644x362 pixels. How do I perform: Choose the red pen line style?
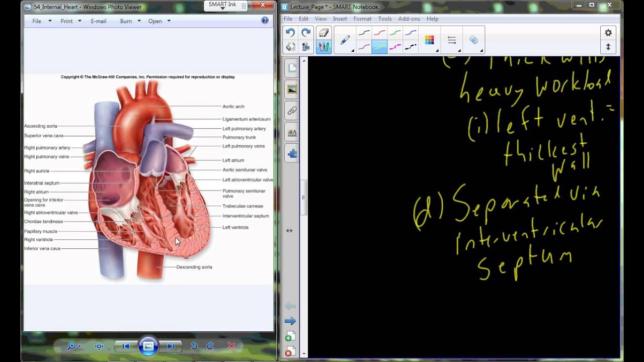pyautogui.click(x=379, y=33)
